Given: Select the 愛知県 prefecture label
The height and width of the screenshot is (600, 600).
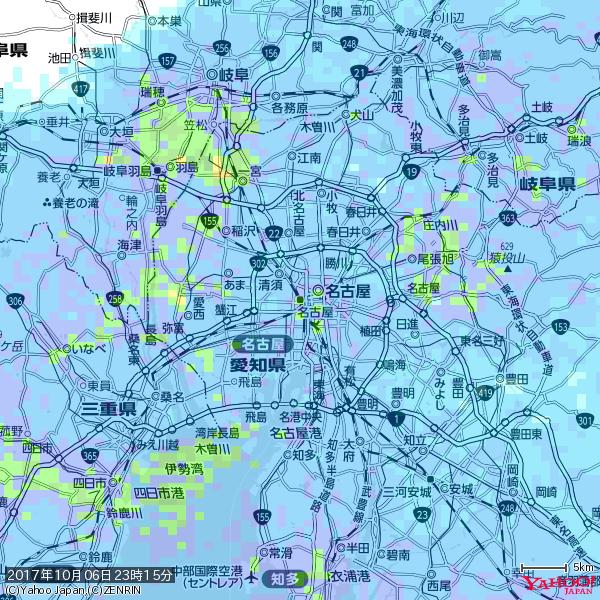Looking at the screenshot, I should (259, 364).
